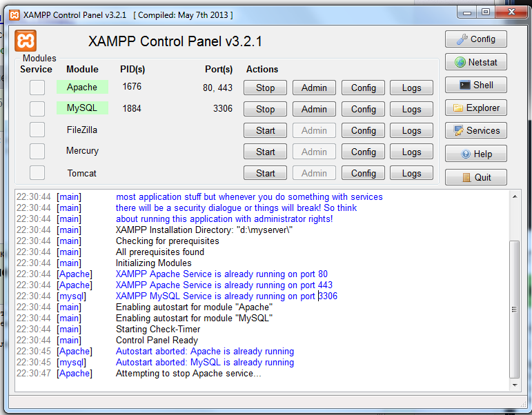Launch Shell with the terminal icon
This screenshot has height=415, width=532.
[475, 85]
